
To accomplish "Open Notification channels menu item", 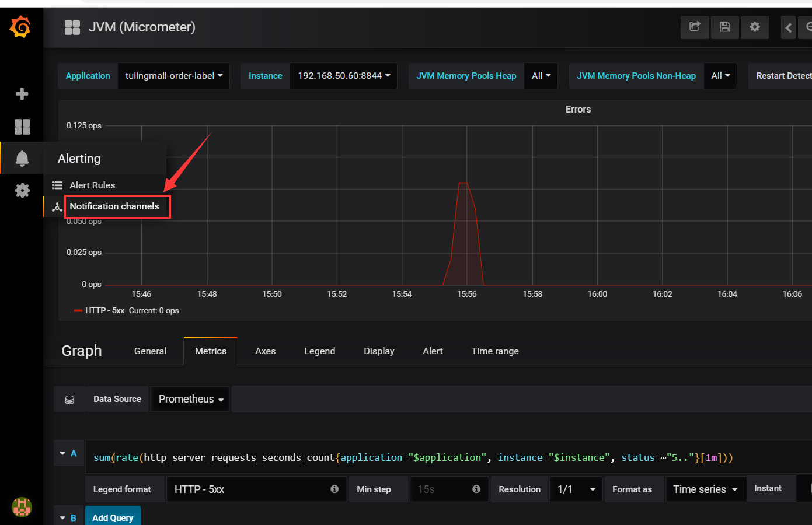I will [x=114, y=206].
